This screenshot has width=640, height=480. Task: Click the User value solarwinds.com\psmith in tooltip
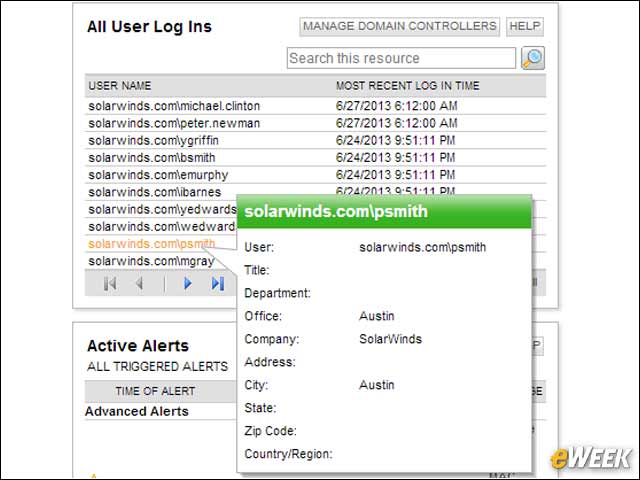tap(422, 247)
